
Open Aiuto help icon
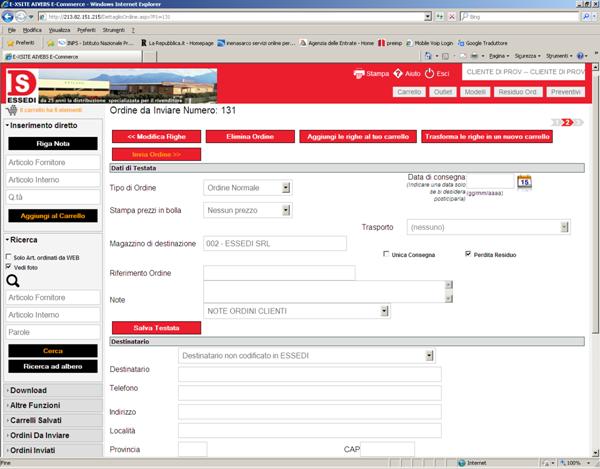coord(398,74)
